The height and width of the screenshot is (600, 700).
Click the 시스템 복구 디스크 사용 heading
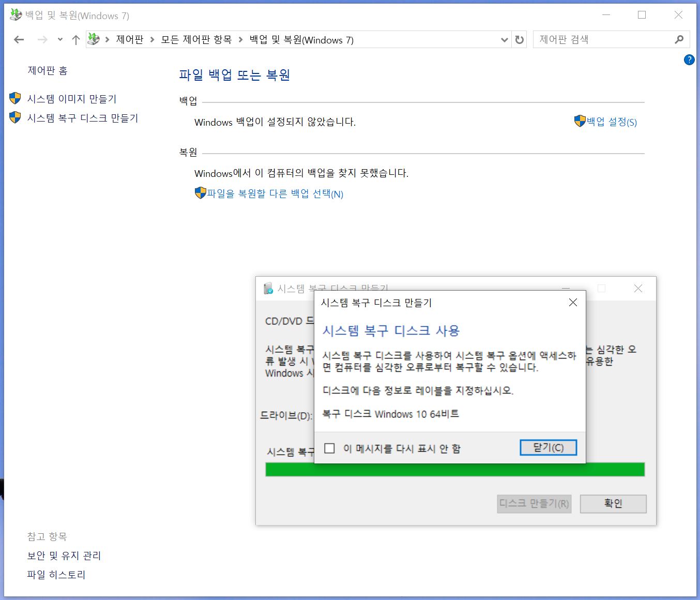click(391, 331)
